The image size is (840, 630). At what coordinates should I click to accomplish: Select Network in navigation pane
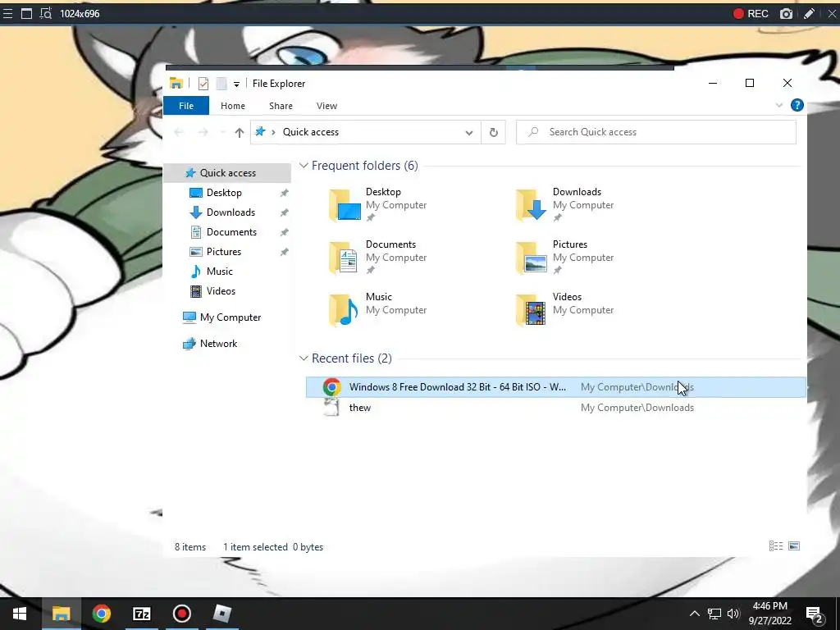[218, 344]
